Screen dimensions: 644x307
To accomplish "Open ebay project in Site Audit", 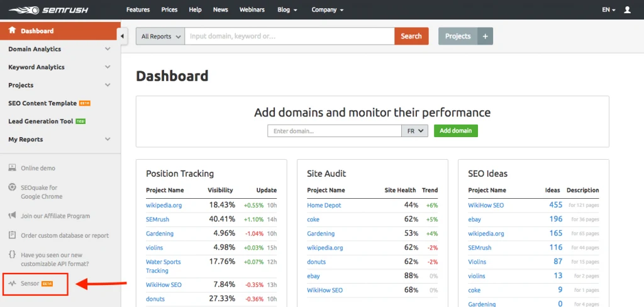I will tap(313, 276).
